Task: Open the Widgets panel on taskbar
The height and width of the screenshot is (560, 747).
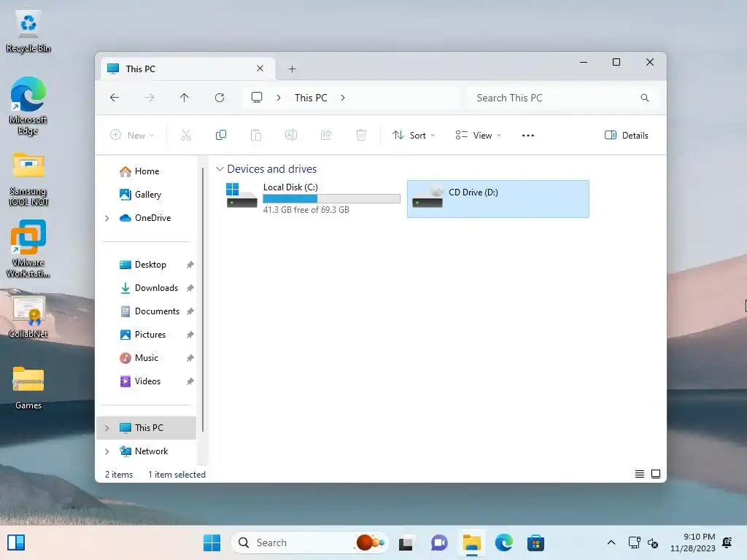Action: point(16,542)
